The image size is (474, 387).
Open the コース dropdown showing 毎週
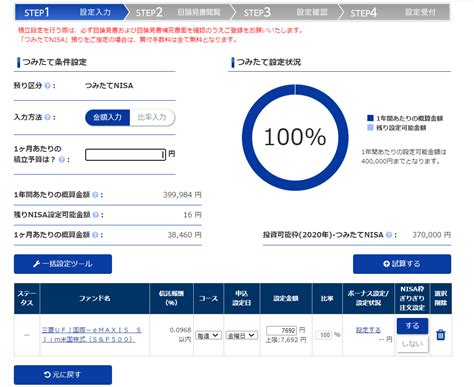(208, 336)
